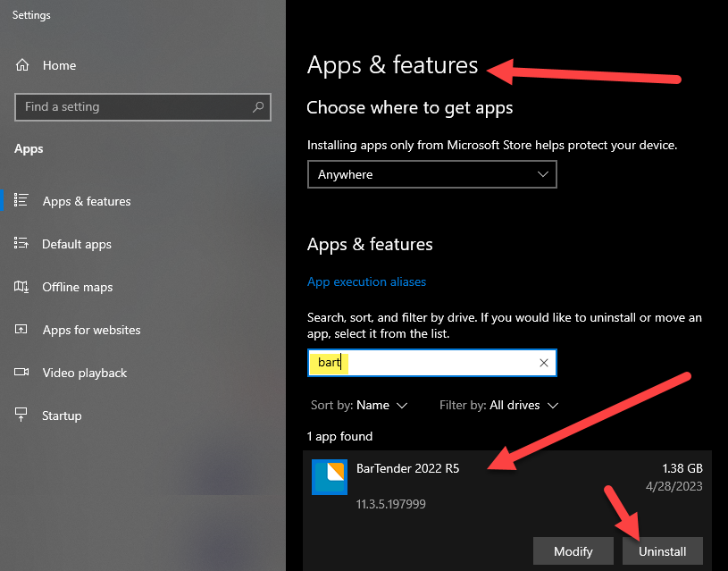Focus the Find a setting search box
Viewport: 728px width, 571px height.
tap(134, 107)
